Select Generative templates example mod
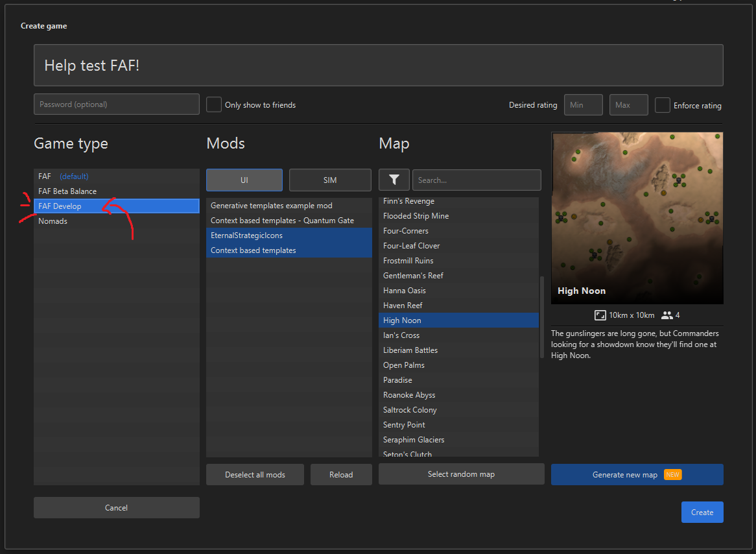The width and height of the screenshot is (756, 554). (x=289, y=206)
